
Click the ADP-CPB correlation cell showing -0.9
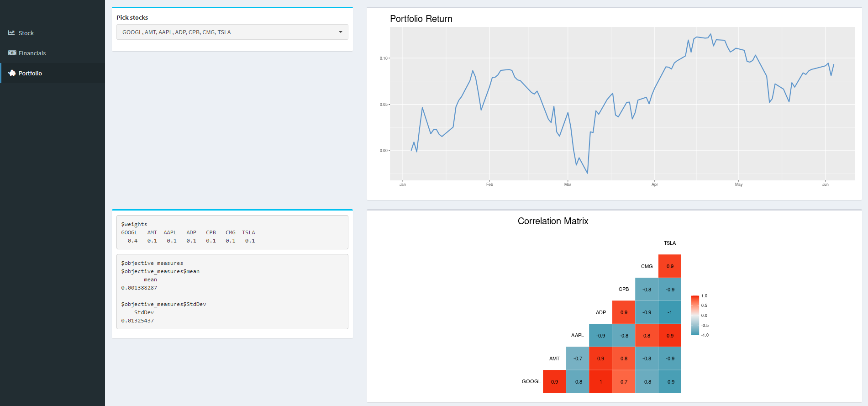tap(647, 312)
